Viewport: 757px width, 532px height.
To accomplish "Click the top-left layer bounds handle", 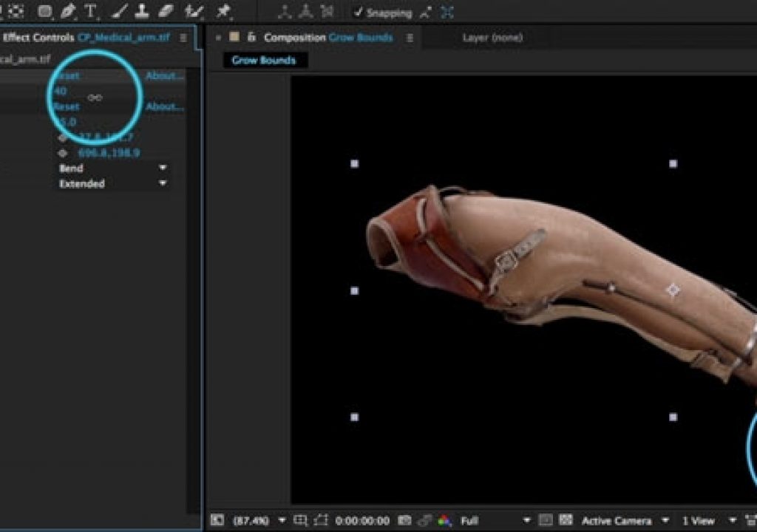I will (x=354, y=163).
